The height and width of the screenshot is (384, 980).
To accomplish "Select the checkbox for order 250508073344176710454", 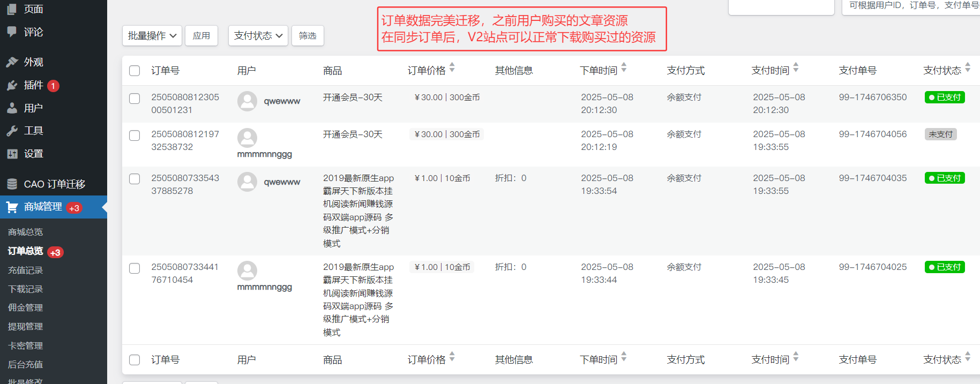I will [134, 268].
